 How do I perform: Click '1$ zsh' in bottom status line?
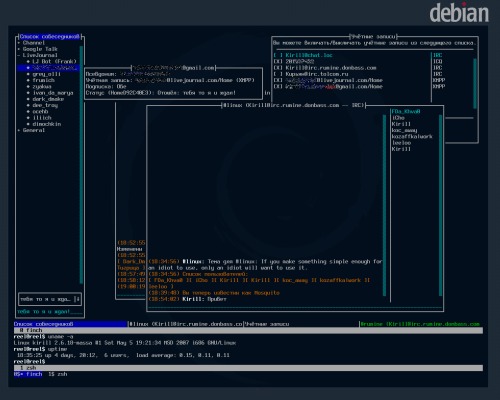tap(58, 374)
